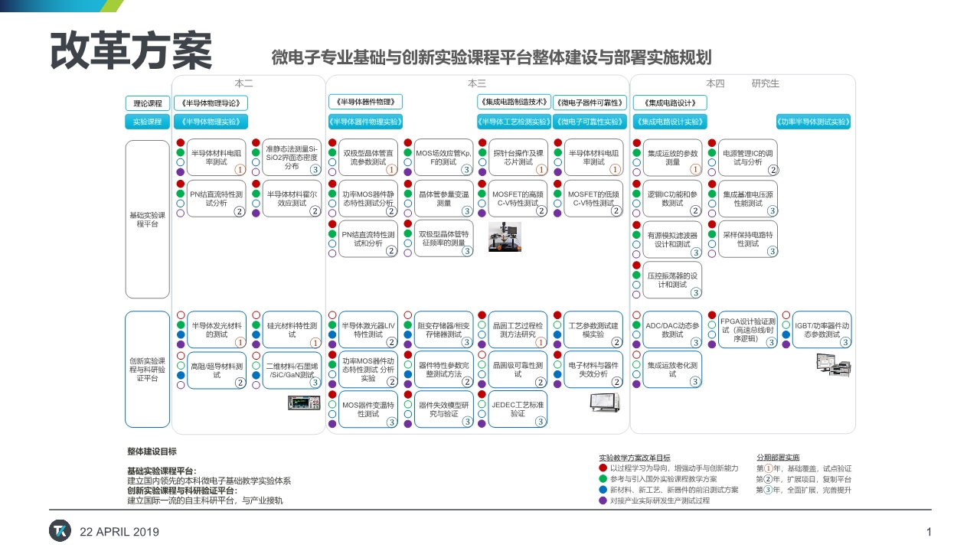Image resolution: width=980 pixels, height=551 pixels.
Task: Click the probe station image
Action: (505, 236)
